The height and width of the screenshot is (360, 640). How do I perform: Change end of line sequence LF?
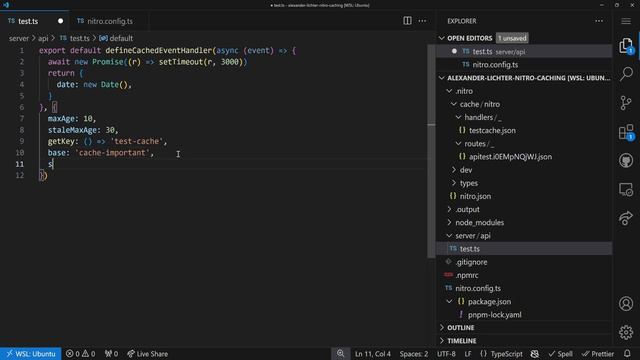468,353
